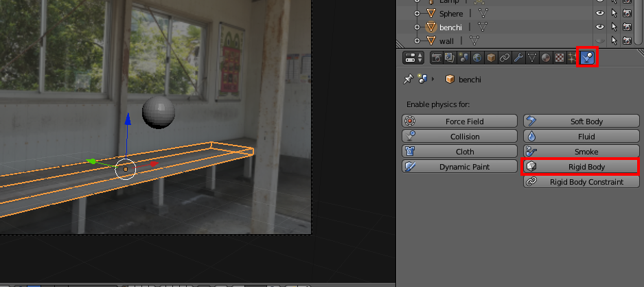Open the World properties tab (globe icon)
This screenshot has height=287, width=644.
[x=477, y=58]
